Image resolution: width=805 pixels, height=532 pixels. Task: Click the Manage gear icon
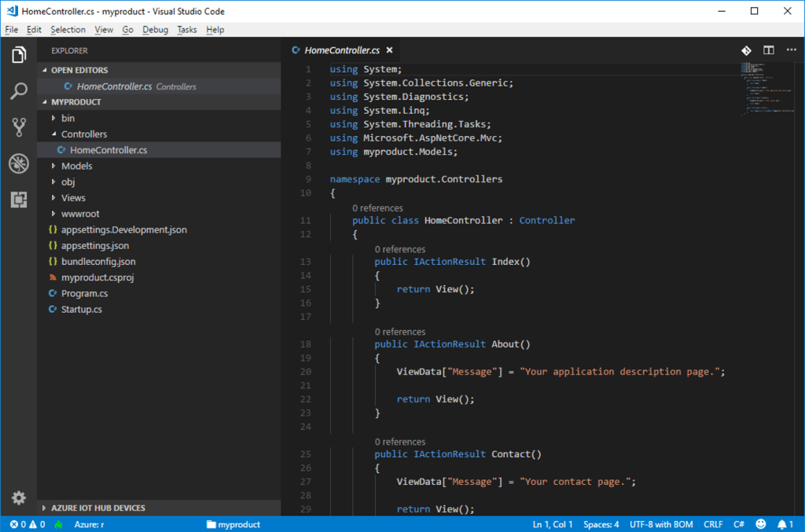(18, 497)
